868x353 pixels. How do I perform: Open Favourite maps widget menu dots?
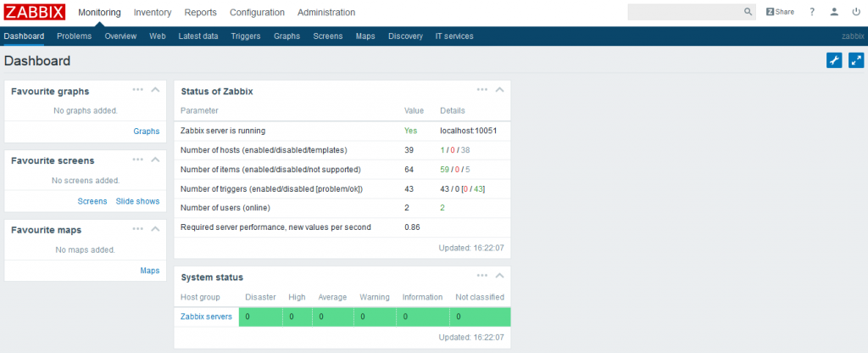coord(138,228)
